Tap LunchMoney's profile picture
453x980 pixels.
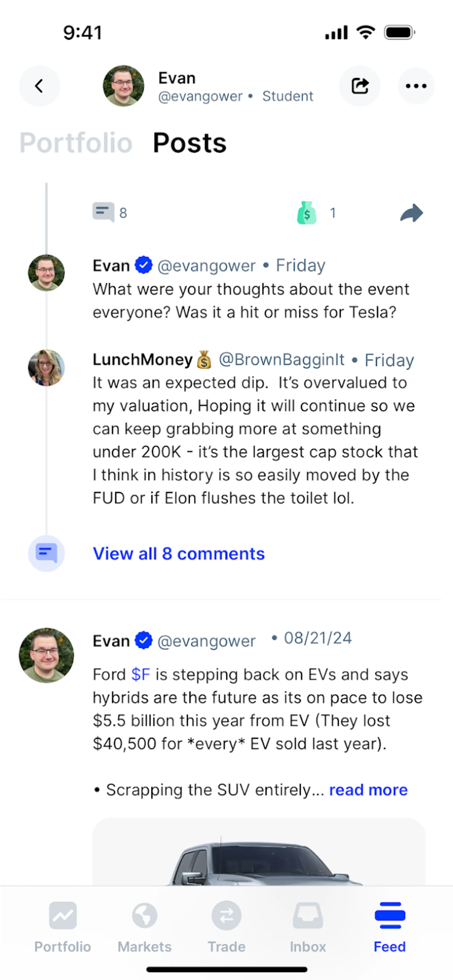46,368
